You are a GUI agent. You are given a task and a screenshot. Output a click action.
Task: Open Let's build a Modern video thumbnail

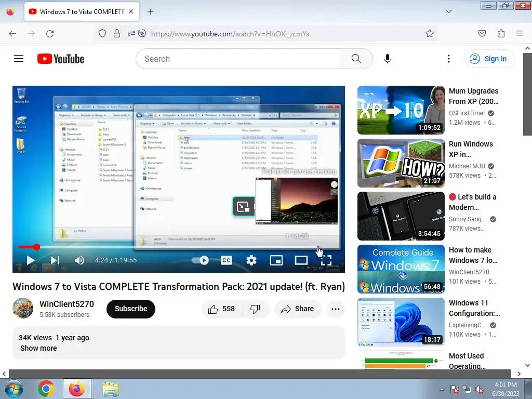[x=401, y=216]
